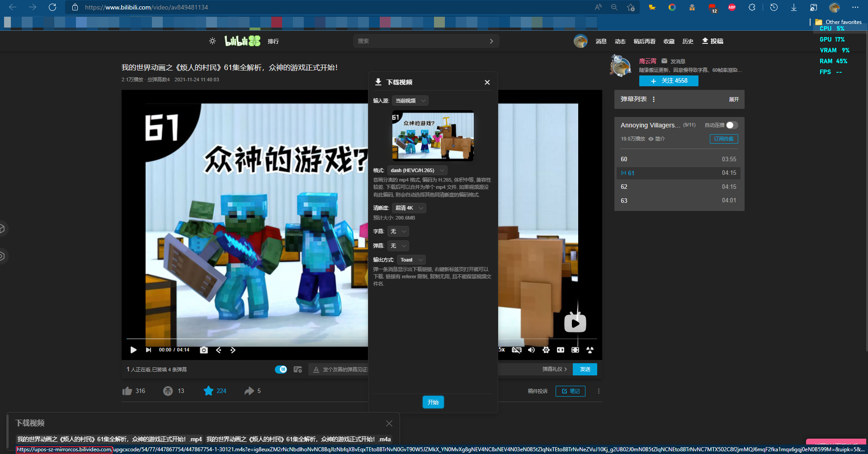Expand the 弹幕列表 with 展开
This screenshot has width=868, height=454.
pos(734,99)
